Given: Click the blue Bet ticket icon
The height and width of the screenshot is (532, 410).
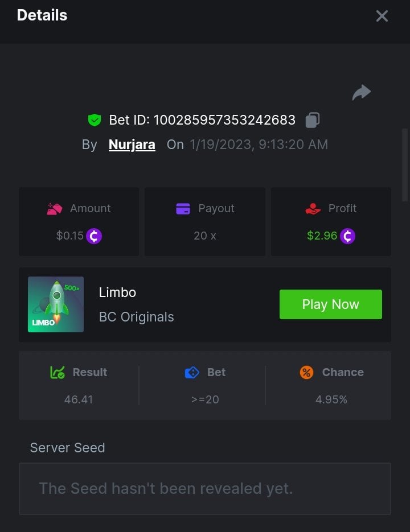Looking at the screenshot, I should 192,373.
